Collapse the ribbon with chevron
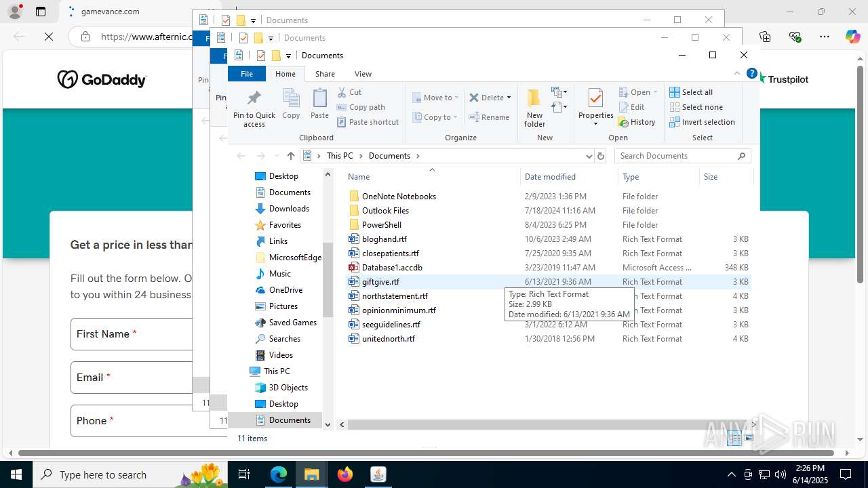868x488 pixels. (737, 73)
